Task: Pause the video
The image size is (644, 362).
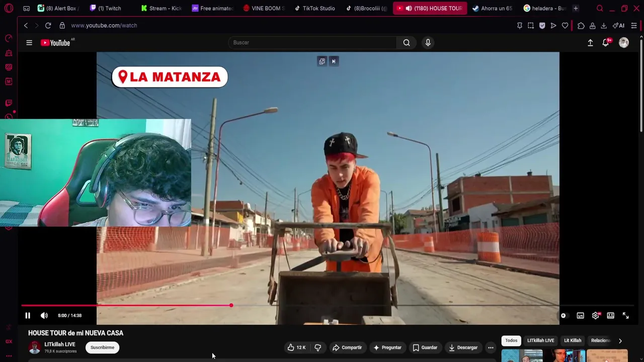Action: tap(28, 315)
